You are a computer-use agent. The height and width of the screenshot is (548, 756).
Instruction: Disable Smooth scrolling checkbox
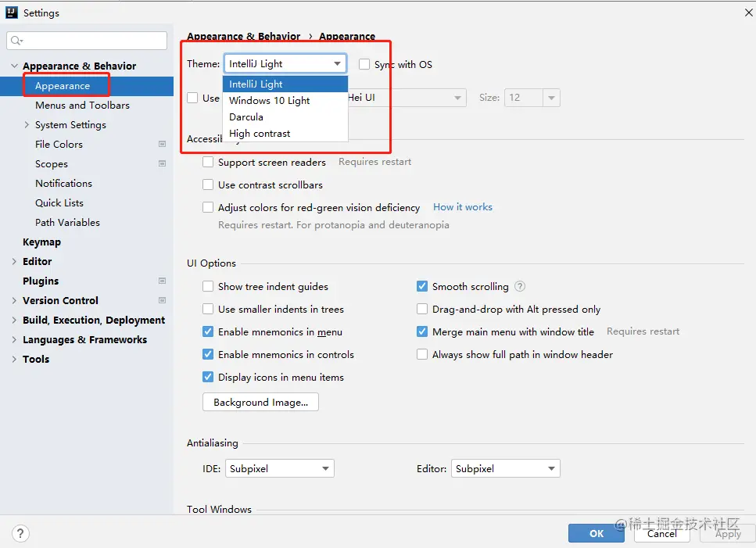point(422,286)
